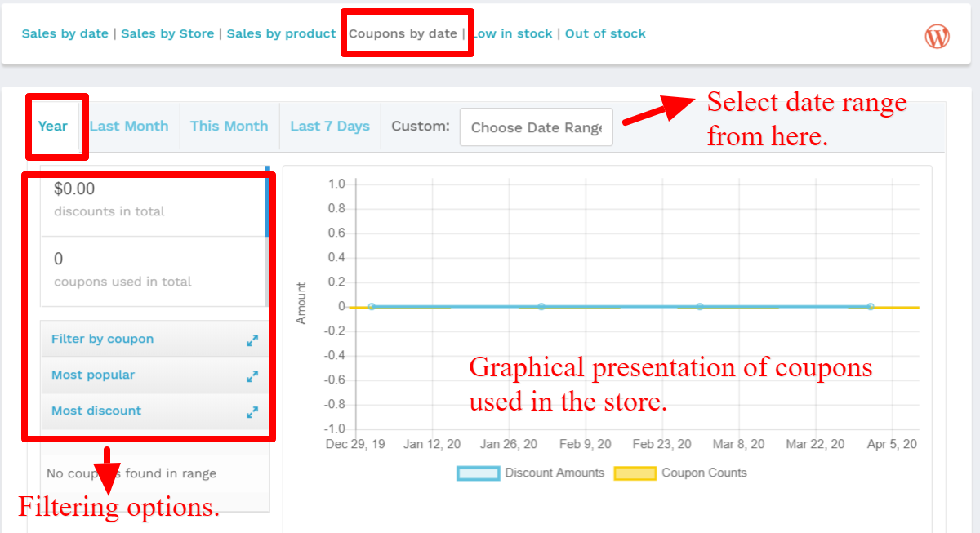Click the Discount Amounts legend text
The image size is (980, 533).
[x=555, y=473]
